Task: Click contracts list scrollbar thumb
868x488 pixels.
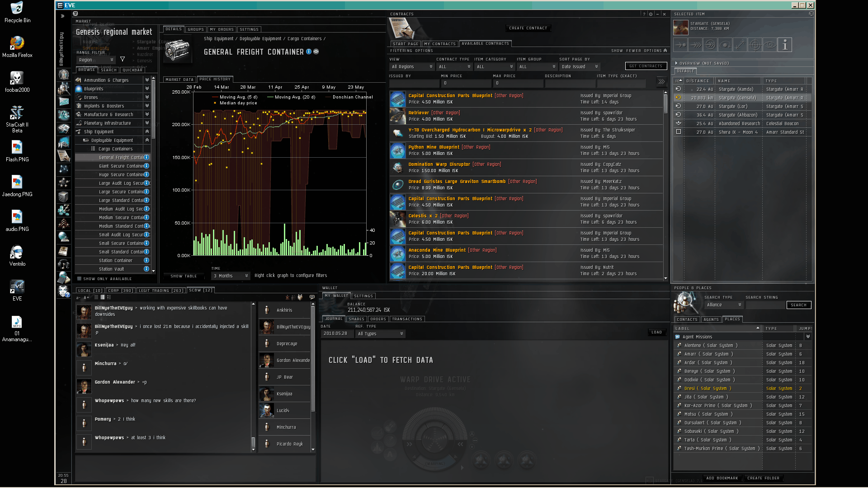Action: 665,104
